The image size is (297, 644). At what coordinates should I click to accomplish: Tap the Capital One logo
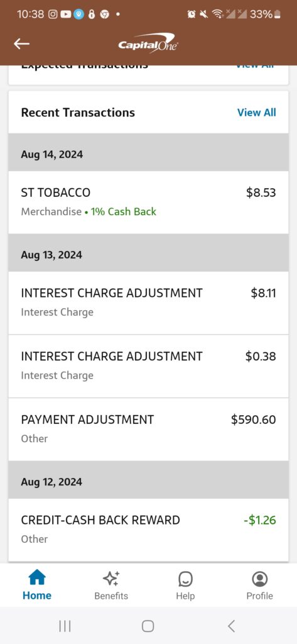148,43
